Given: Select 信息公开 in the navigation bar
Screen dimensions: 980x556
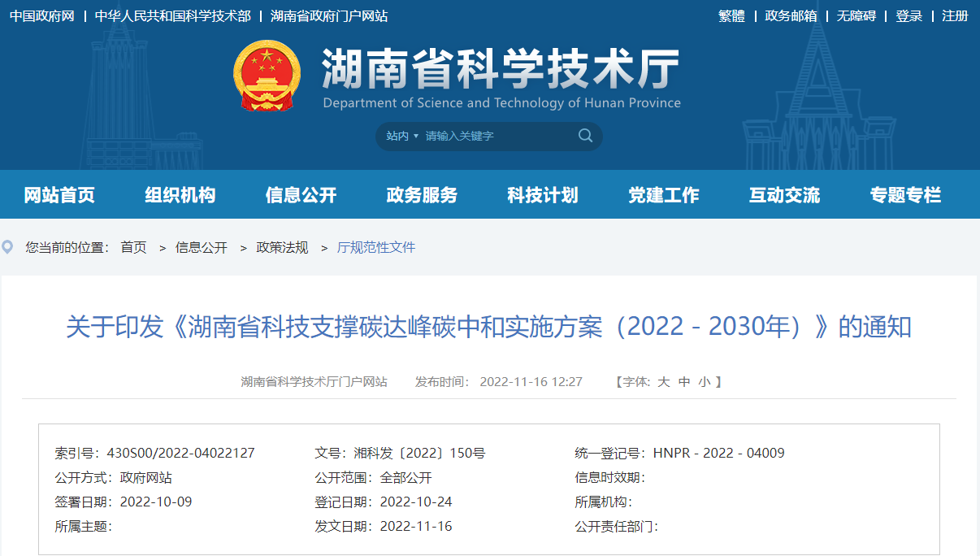Looking at the screenshot, I should (301, 195).
